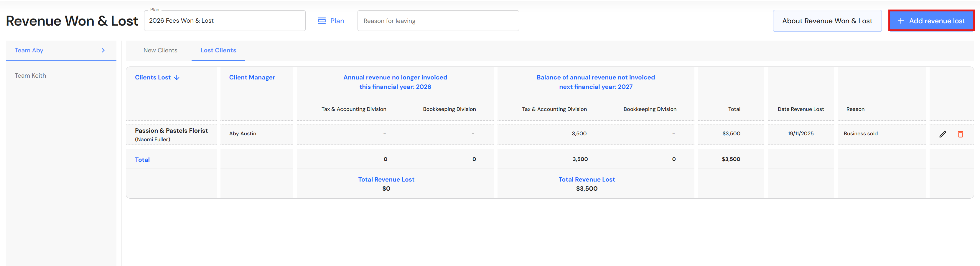Click the Plan link text
980x266 pixels.
click(337, 21)
